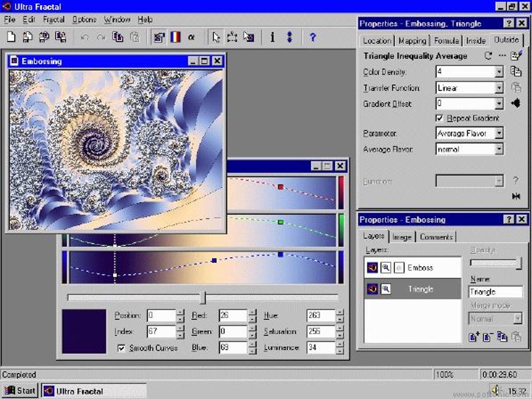
Task: Click the edit formula icon with pencil
Action: click(516, 55)
